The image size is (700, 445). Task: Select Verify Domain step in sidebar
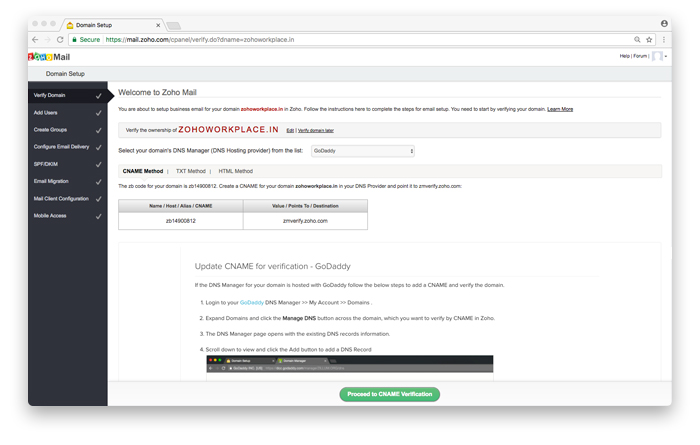tap(67, 96)
